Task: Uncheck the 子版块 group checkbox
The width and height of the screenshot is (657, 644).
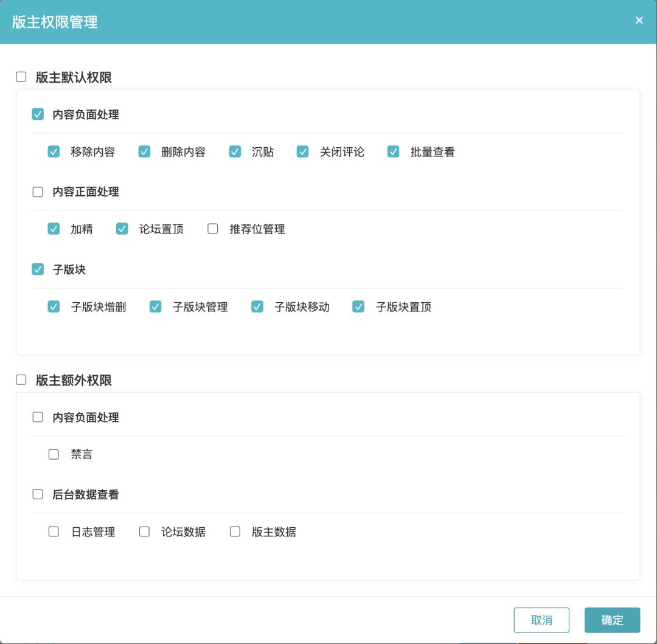Action: (38, 269)
